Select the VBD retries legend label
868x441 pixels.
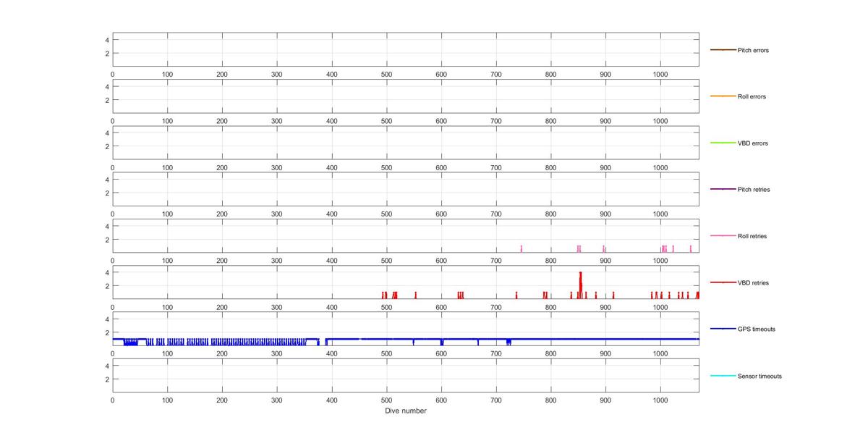(753, 282)
